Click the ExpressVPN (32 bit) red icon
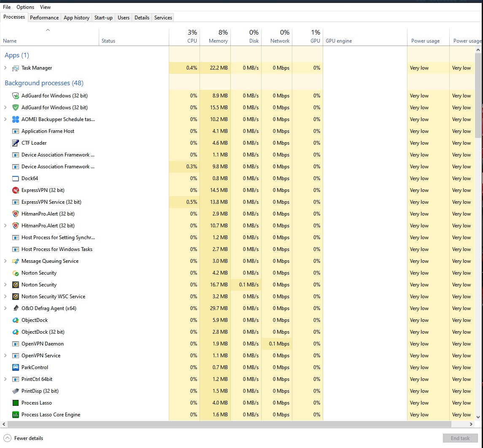The image size is (483, 448). (x=16, y=190)
